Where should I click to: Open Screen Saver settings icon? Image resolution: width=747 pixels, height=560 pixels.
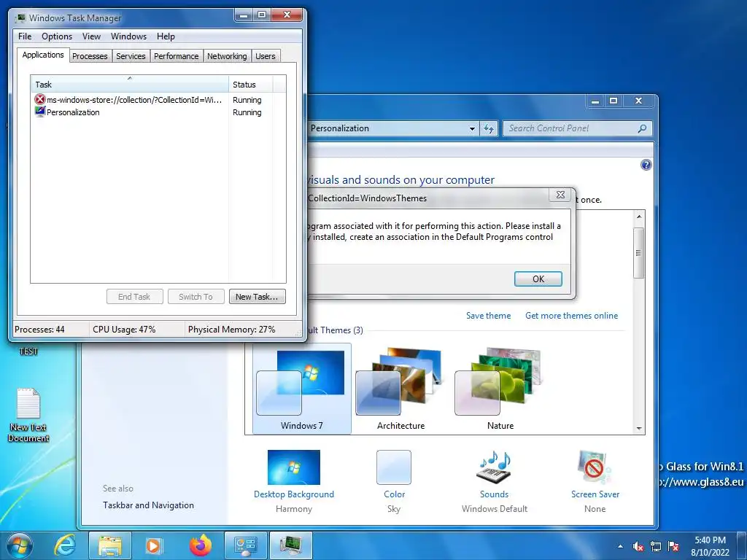click(x=595, y=467)
